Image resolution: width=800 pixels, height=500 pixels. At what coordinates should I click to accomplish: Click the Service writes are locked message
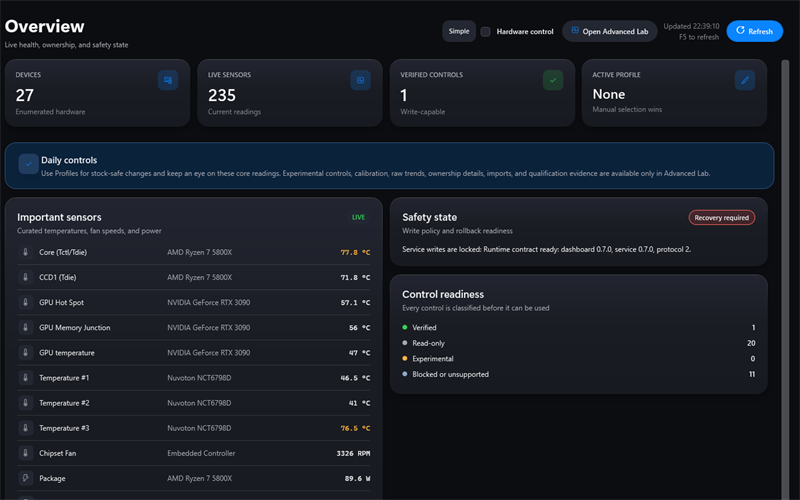pyautogui.click(x=546, y=249)
